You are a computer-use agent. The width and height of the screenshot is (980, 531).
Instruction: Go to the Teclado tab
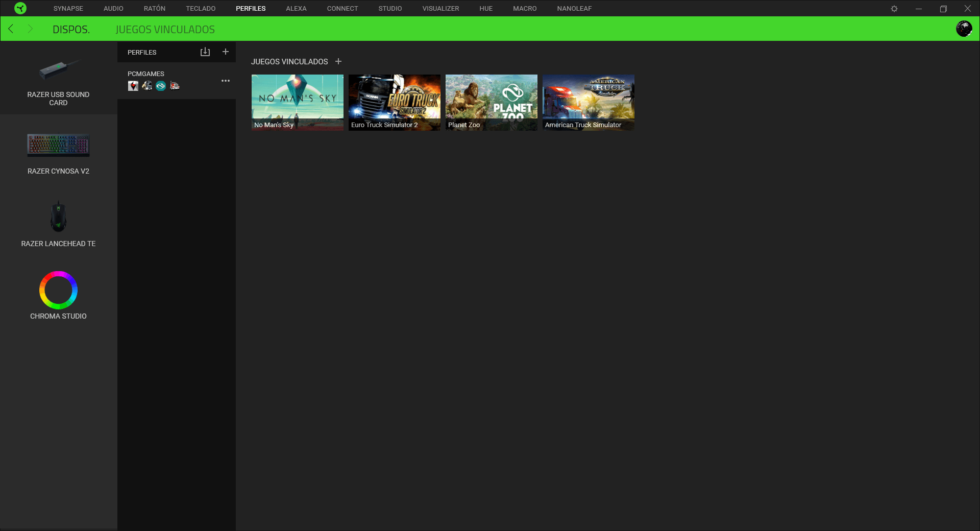[x=201, y=9]
